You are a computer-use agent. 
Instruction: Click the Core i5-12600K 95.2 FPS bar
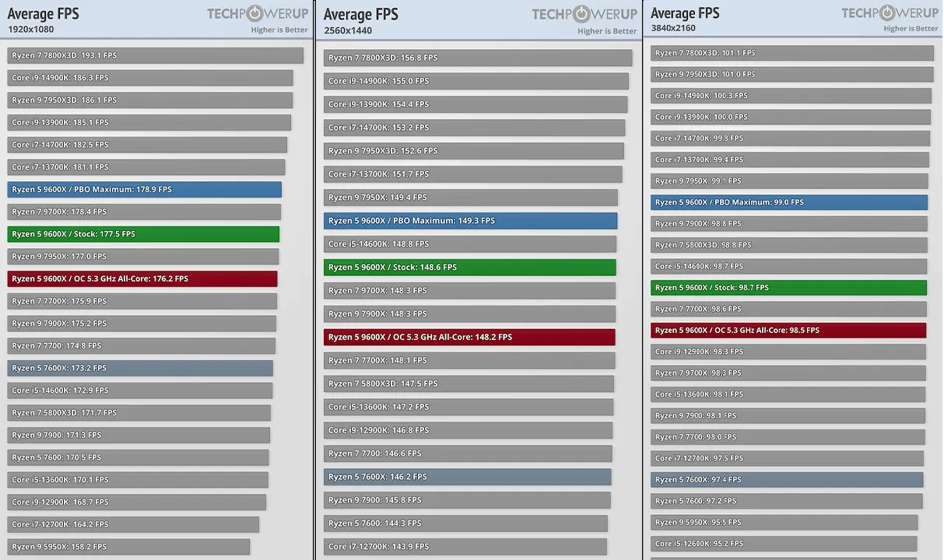783,544
